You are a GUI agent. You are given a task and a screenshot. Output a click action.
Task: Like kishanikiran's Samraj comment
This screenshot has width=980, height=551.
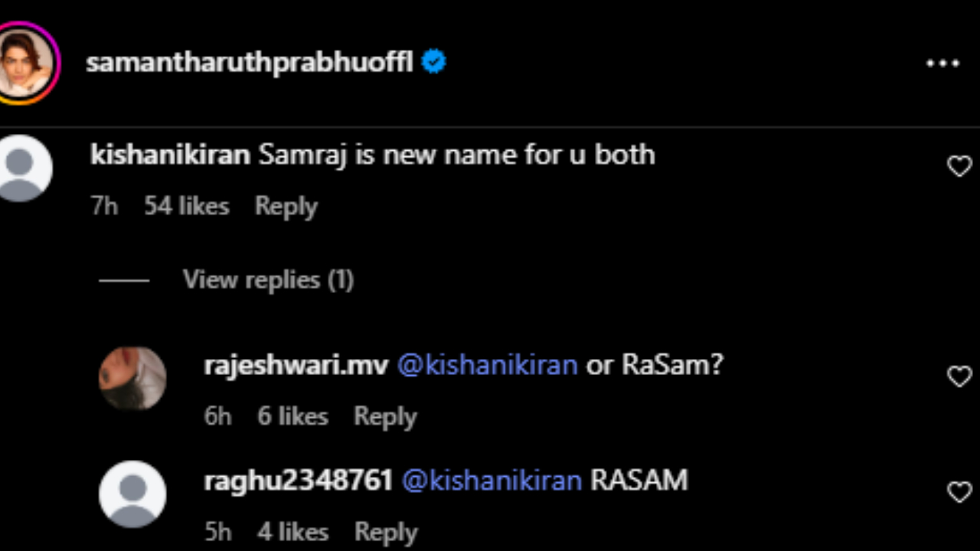[959, 166]
